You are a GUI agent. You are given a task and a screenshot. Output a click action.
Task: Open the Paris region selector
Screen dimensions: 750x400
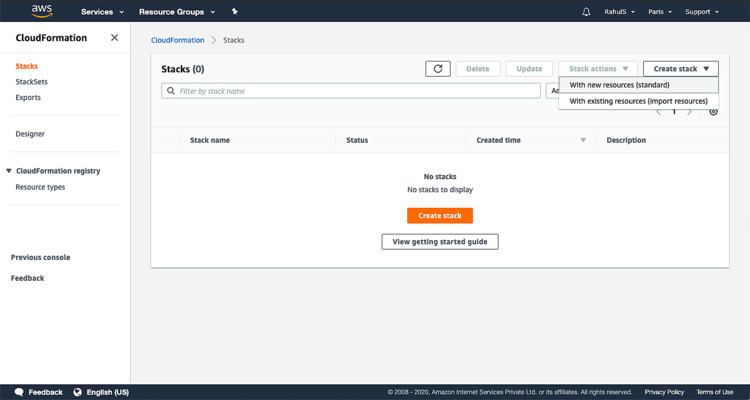point(662,12)
